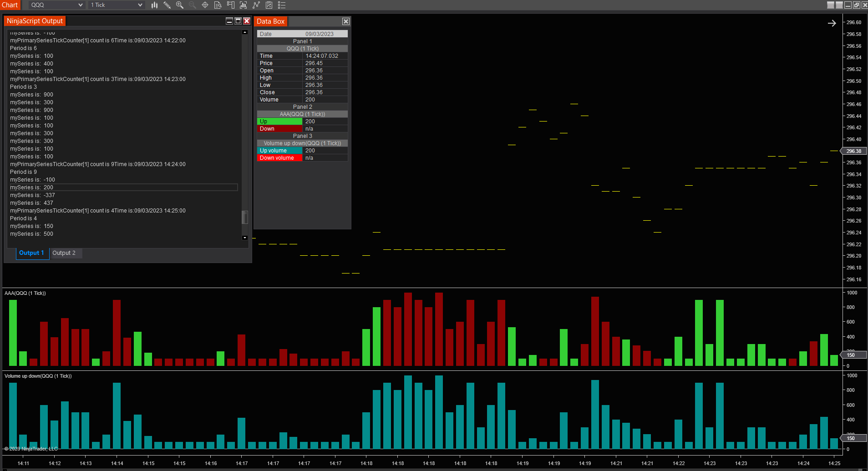The height and width of the screenshot is (471, 868).
Task: Click the green Up swatch in Data Box
Action: coord(279,122)
